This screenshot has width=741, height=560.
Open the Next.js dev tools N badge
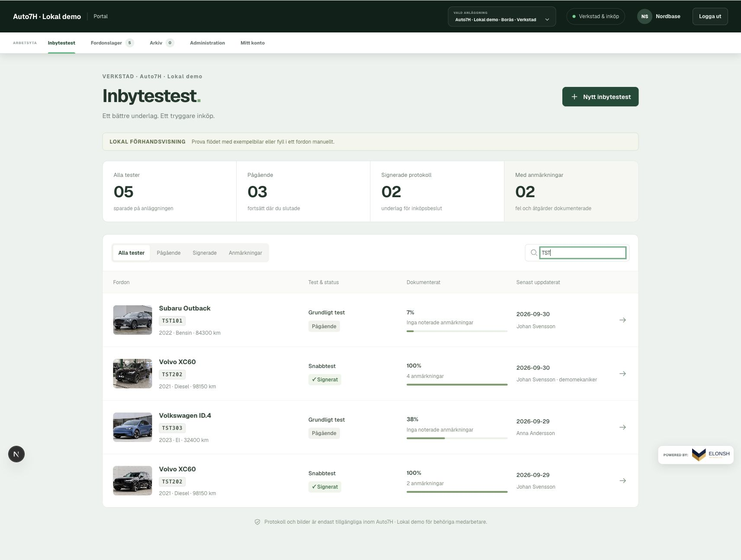tap(16, 454)
